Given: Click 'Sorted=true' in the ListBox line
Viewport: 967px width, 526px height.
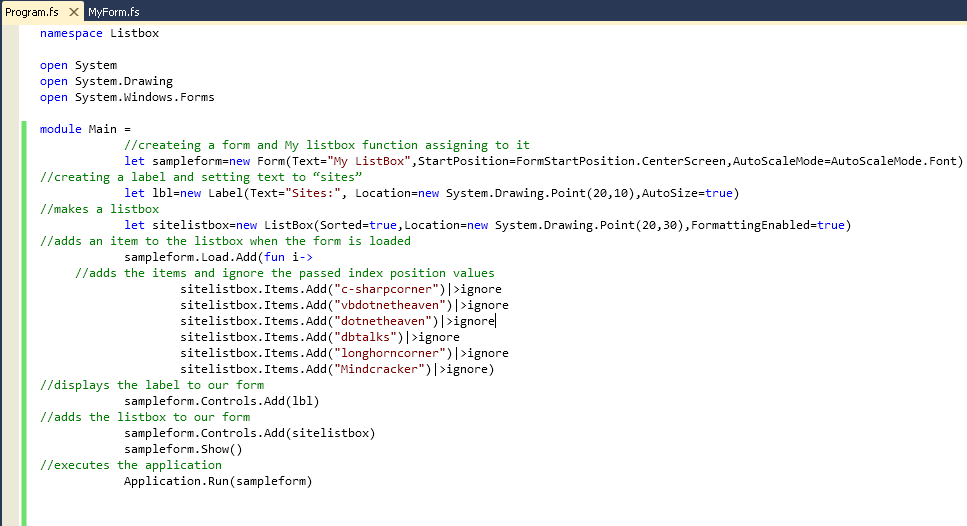Looking at the screenshot, I should (x=358, y=226).
